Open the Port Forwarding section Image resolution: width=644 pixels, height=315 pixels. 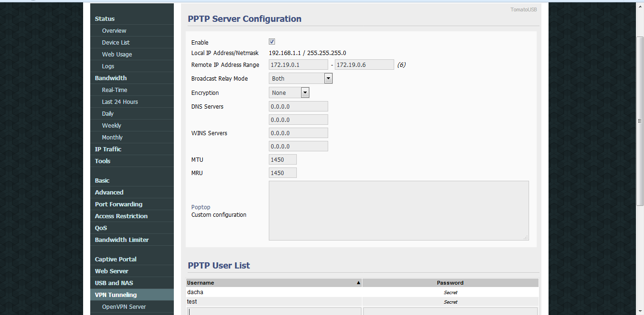click(132, 204)
